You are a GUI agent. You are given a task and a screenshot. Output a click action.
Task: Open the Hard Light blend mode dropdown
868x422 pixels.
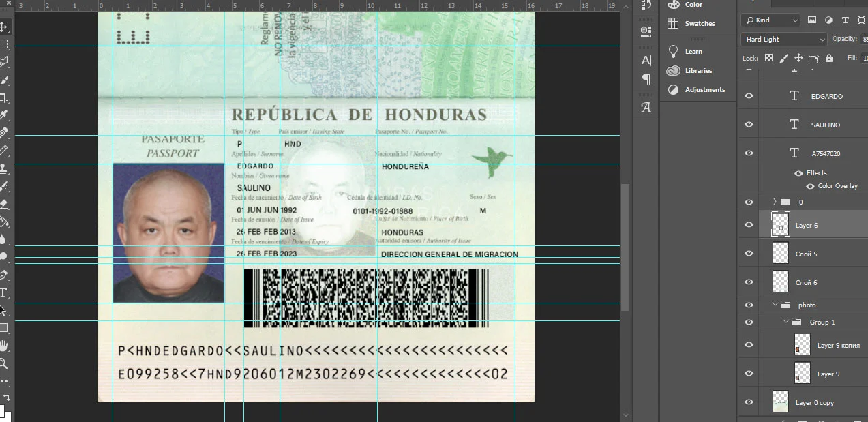785,40
